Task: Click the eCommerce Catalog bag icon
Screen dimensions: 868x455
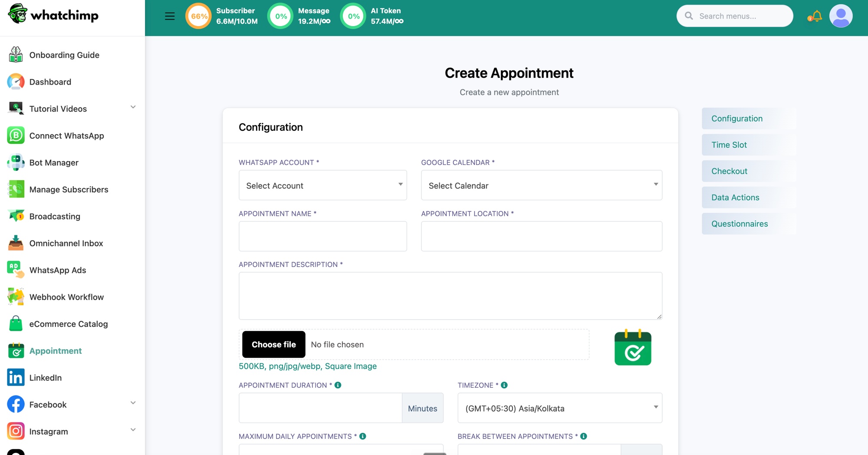Action: (16, 324)
